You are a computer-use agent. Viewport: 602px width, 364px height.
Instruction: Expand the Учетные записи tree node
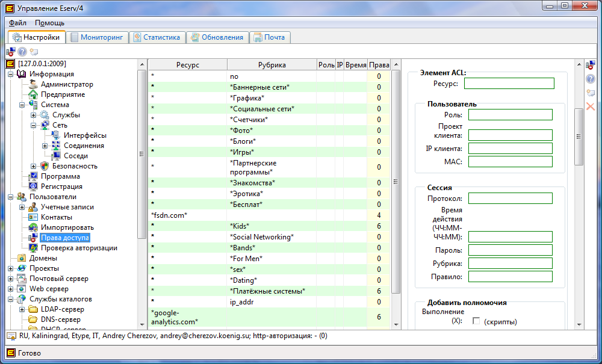pyautogui.click(x=22, y=207)
